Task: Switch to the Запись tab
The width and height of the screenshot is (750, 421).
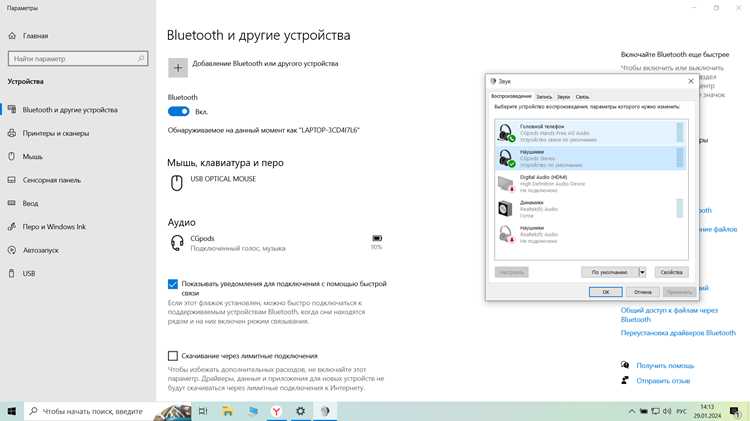Action: pyautogui.click(x=544, y=97)
